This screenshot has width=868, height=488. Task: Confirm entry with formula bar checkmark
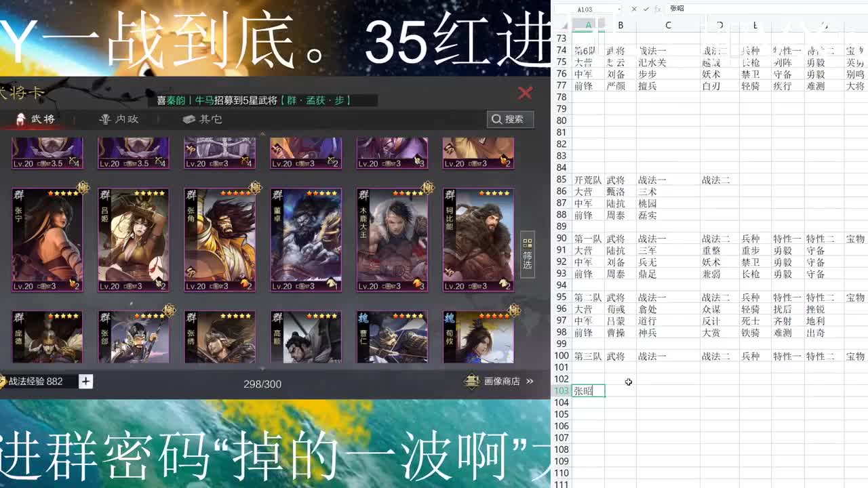(646, 9)
